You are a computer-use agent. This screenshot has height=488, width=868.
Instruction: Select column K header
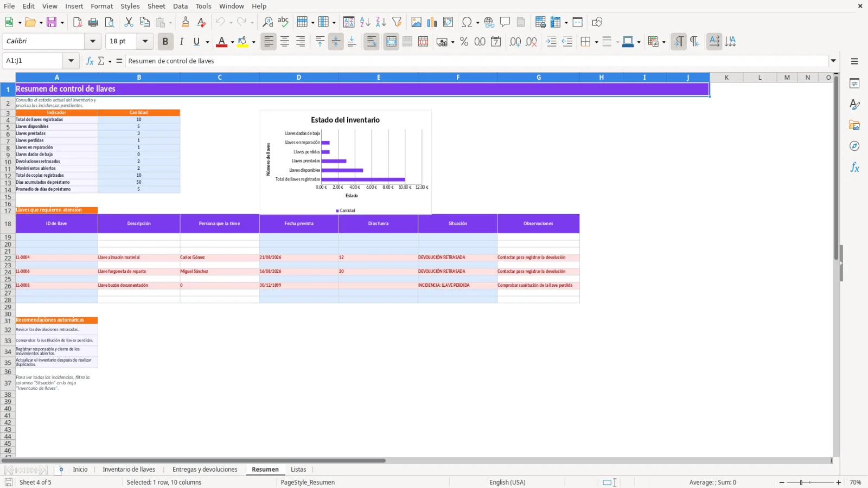point(726,78)
